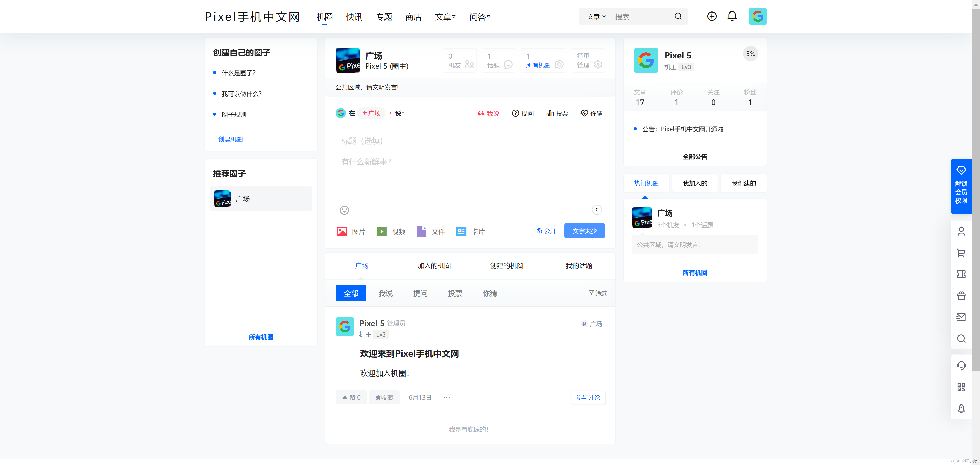
Task: Switch to the 我创建的 tab
Action: point(743,183)
